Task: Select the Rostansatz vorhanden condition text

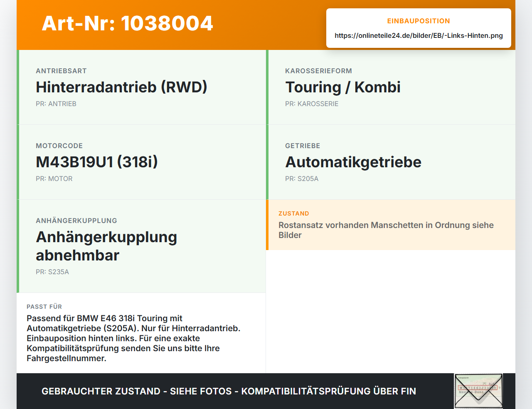Action: pyautogui.click(x=386, y=230)
